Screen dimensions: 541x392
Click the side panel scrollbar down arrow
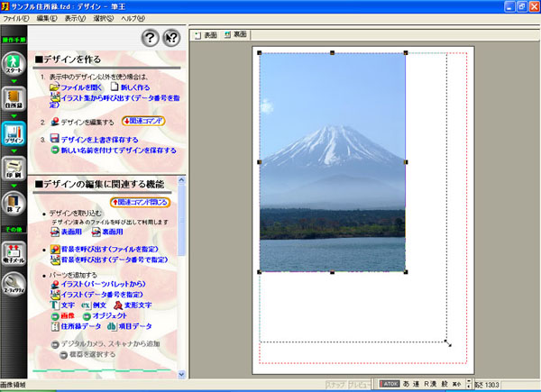pyautogui.click(x=183, y=372)
